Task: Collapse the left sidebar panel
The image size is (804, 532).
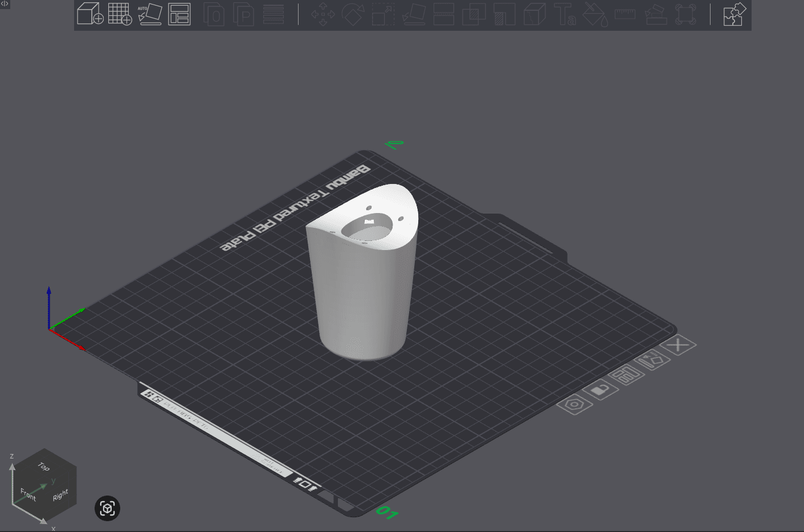Action: coord(5,5)
